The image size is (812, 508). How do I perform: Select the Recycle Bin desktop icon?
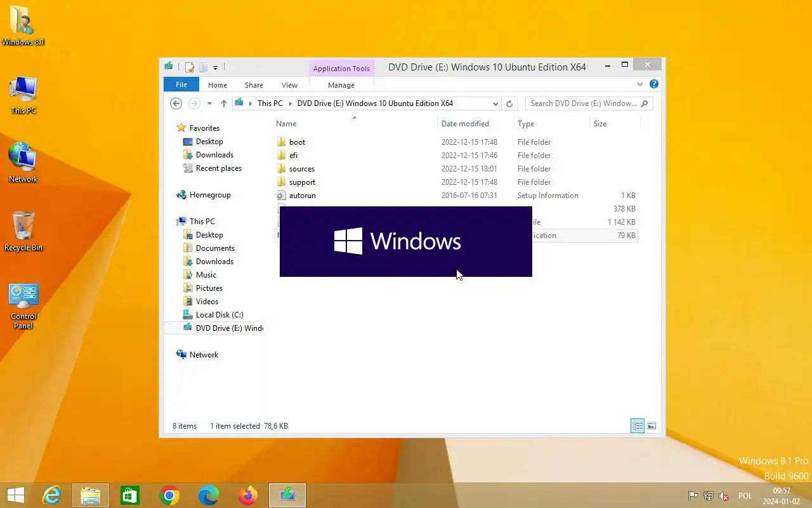23,232
